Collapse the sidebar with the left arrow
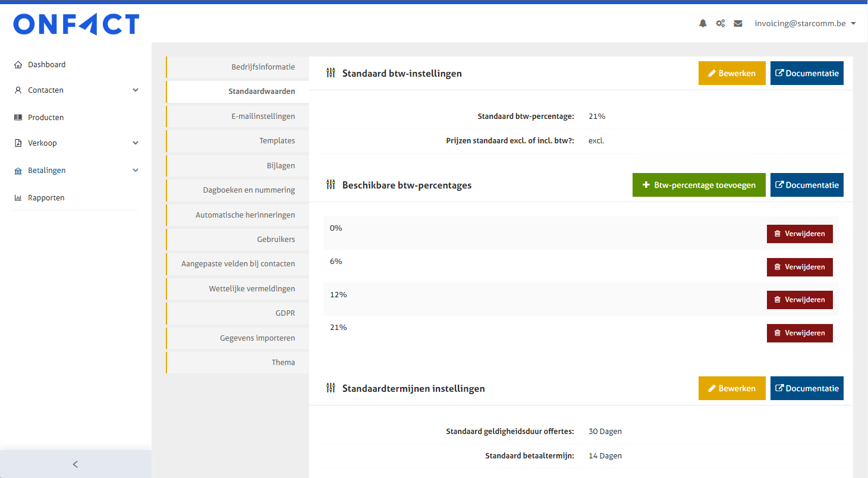 click(76, 464)
